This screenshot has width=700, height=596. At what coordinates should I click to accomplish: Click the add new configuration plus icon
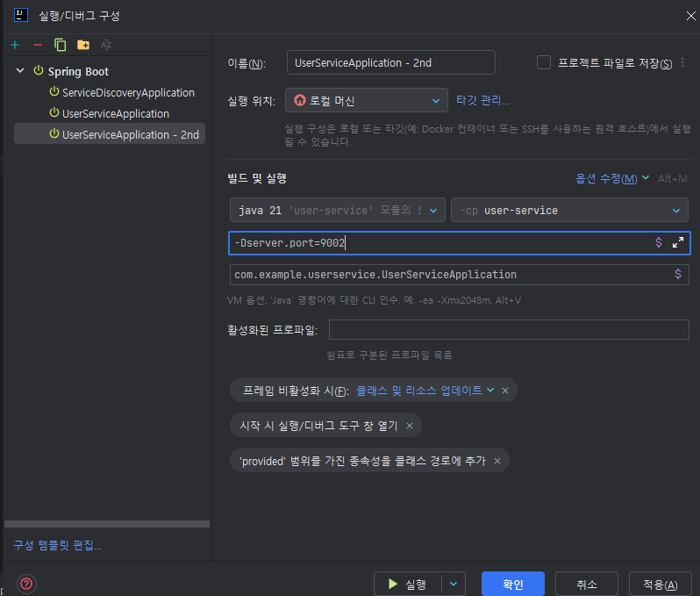point(15,45)
